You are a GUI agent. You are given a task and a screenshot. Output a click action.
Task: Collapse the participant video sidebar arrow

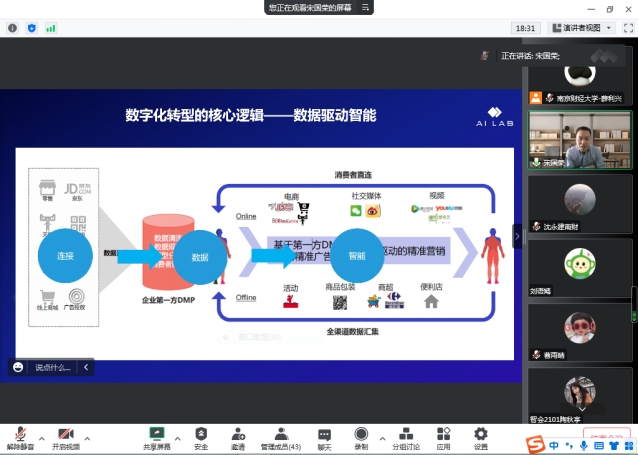point(517,236)
